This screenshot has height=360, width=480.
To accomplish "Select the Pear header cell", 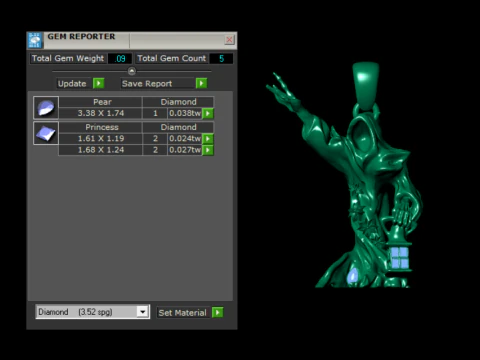I will point(101,102).
